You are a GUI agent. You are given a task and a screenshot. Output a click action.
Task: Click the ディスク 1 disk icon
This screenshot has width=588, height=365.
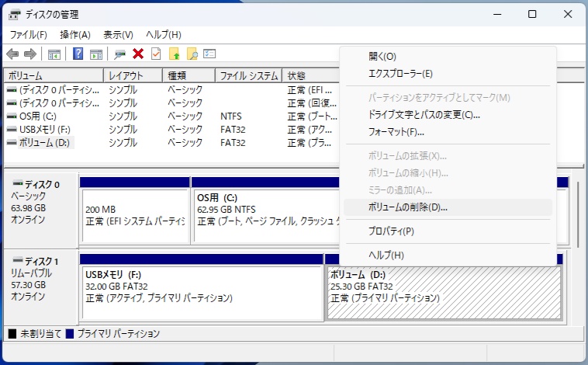coord(18,260)
